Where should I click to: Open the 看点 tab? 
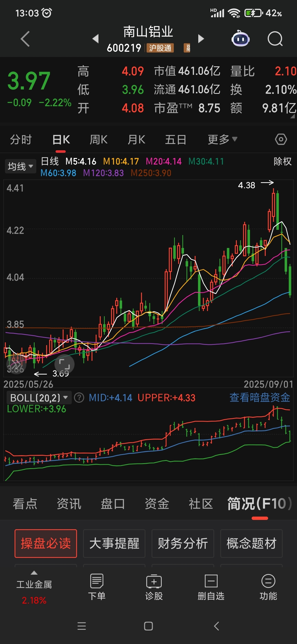coord(25,504)
